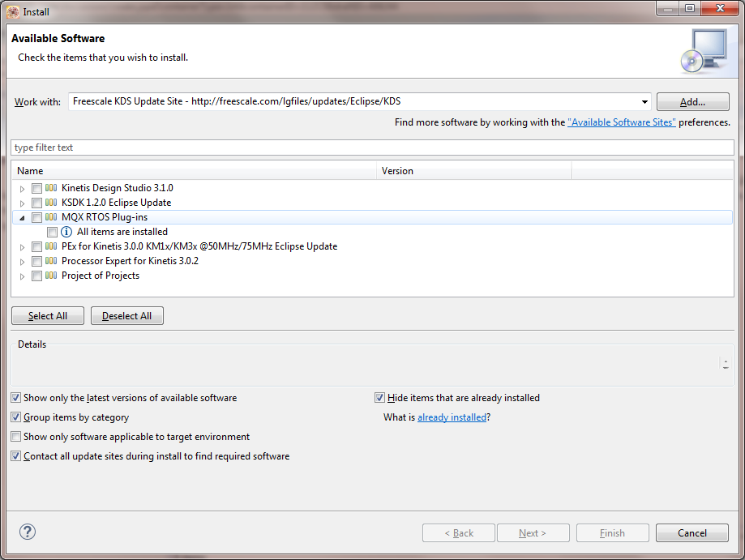This screenshot has height=560, width=745.
Task: Collapse the MQX RTOS Plug-ins node
Action: (22, 218)
